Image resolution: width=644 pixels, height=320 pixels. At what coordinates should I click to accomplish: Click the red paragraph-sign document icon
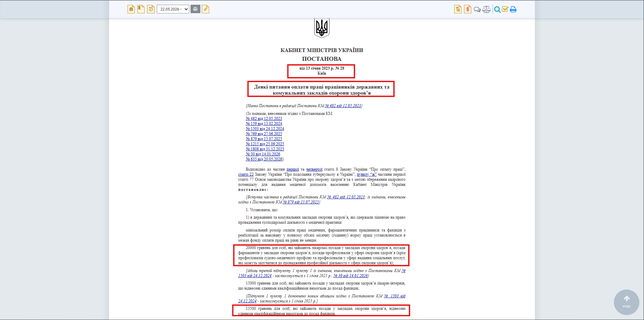coord(468,9)
